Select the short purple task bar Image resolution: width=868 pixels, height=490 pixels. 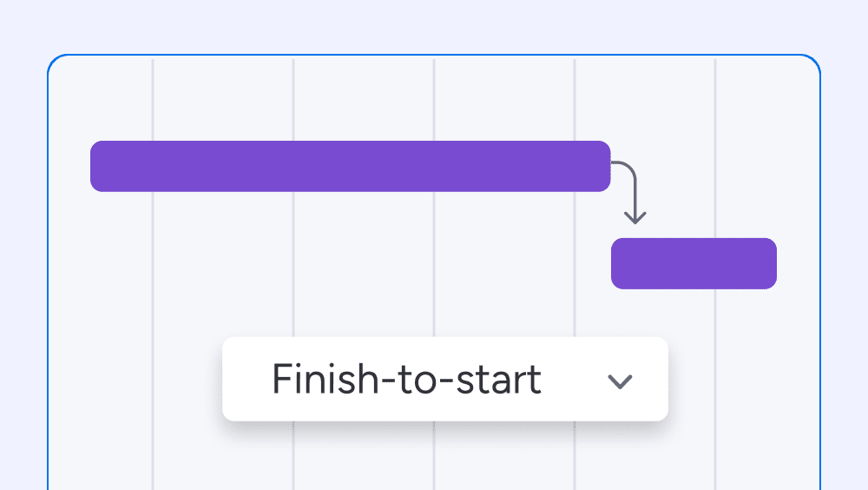[694, 263]
